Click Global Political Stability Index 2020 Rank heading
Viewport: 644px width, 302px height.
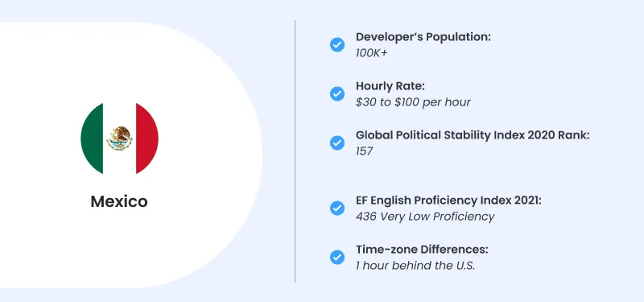coord(473,135)
